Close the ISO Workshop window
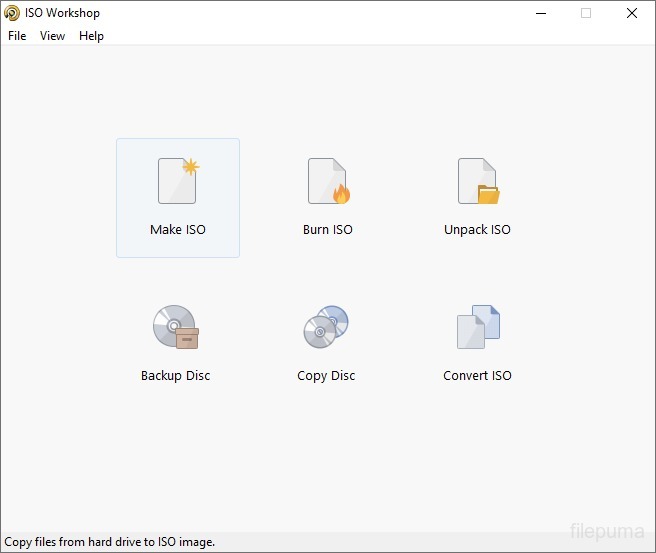This screenshot has height=553, width=656. 632,13
